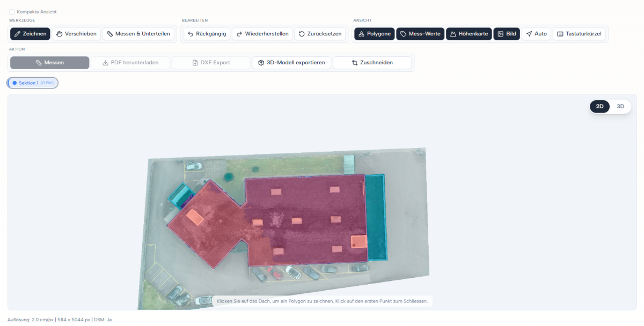Switch the viewer to 2D
This screenshot has height=326, width=644.
[600, 106]
